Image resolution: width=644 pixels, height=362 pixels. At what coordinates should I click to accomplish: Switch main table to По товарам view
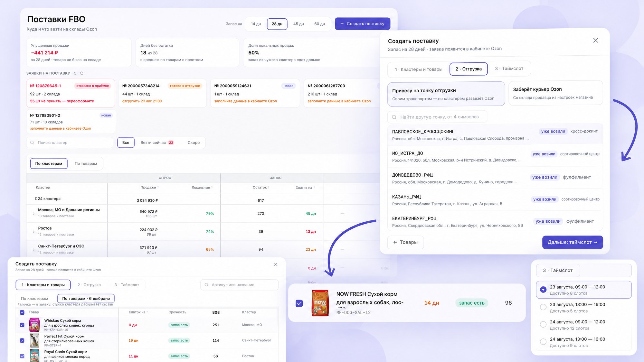(x=86, y=163)
